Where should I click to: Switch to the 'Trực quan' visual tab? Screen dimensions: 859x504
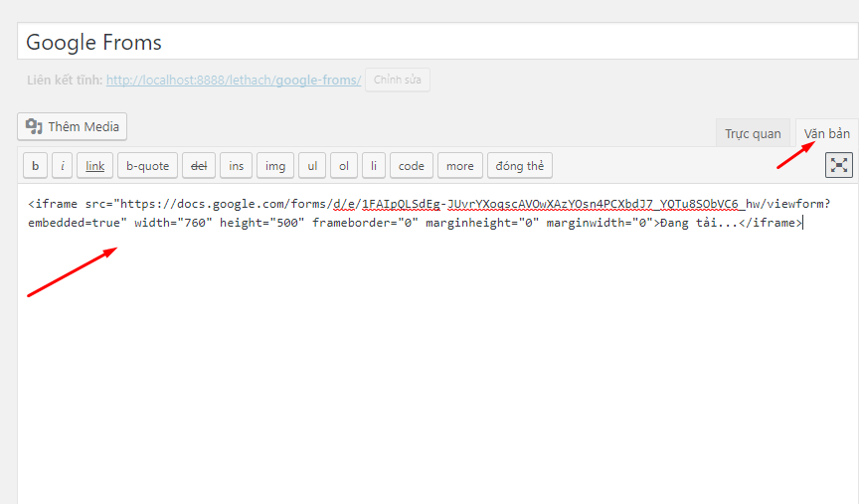(x=753, y=134)
